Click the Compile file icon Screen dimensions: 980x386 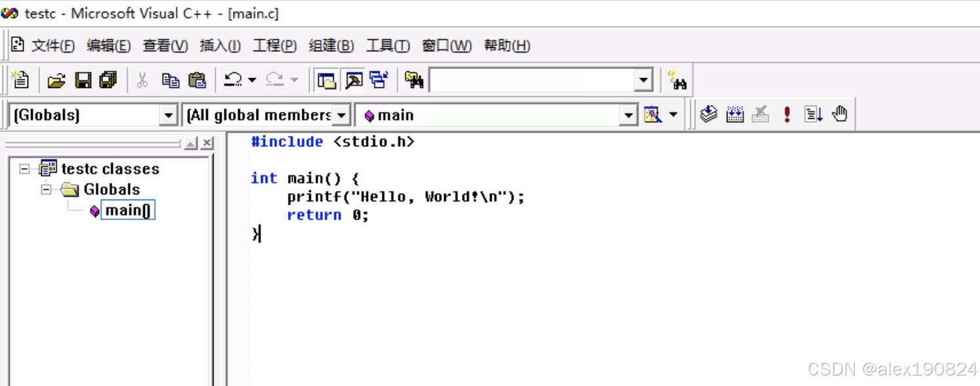pos(708,114)
